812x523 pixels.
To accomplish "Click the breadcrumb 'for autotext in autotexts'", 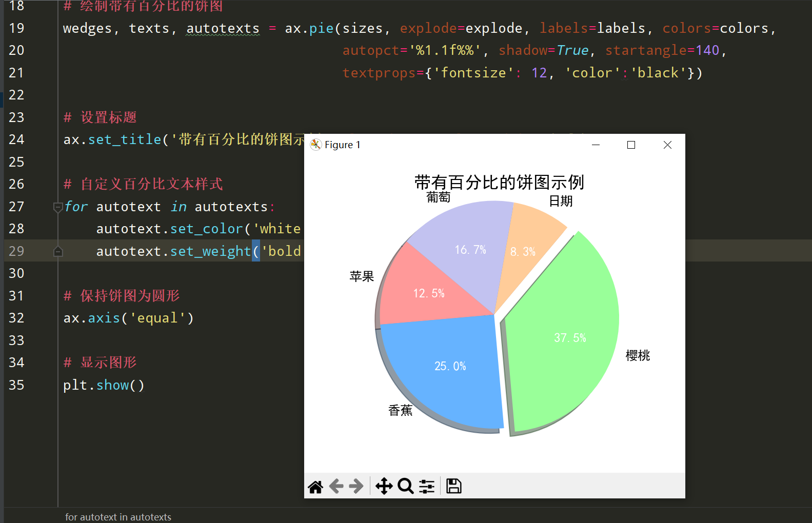I will (118, 517).
